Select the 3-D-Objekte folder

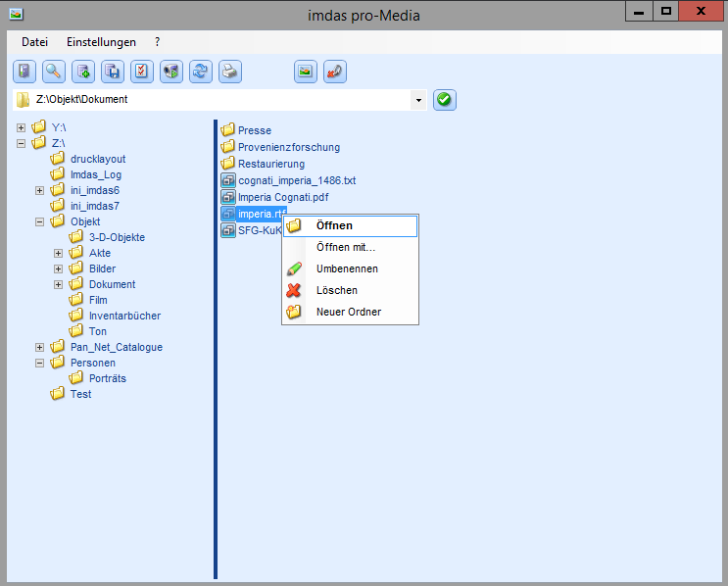pyautogui.click(x=117, y=237)
